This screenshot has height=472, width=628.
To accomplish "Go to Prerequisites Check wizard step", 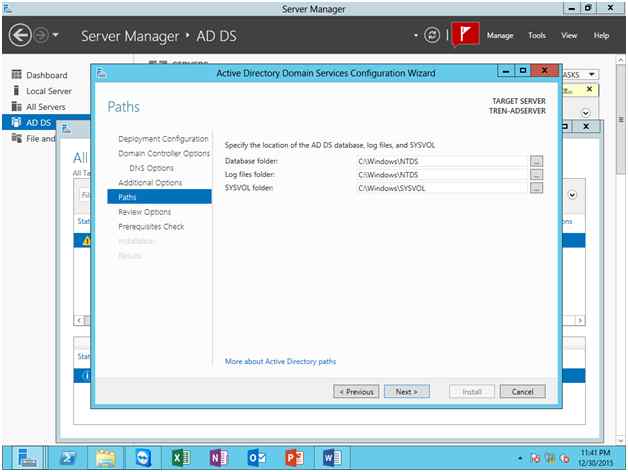I will 151,226.
